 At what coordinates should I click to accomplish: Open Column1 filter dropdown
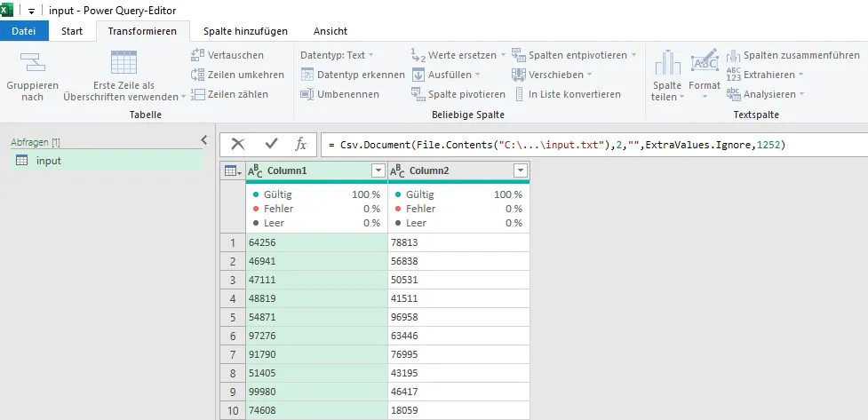tap(378, 171)
